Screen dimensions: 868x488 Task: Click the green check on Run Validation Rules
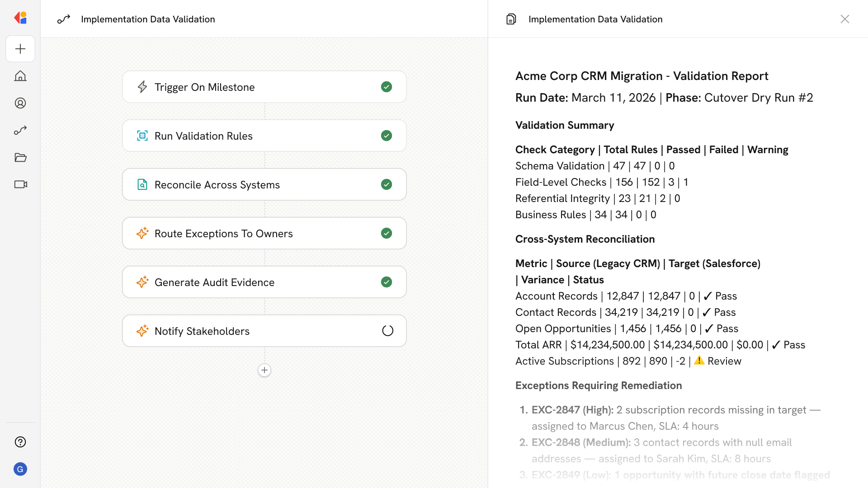(387, 136)
